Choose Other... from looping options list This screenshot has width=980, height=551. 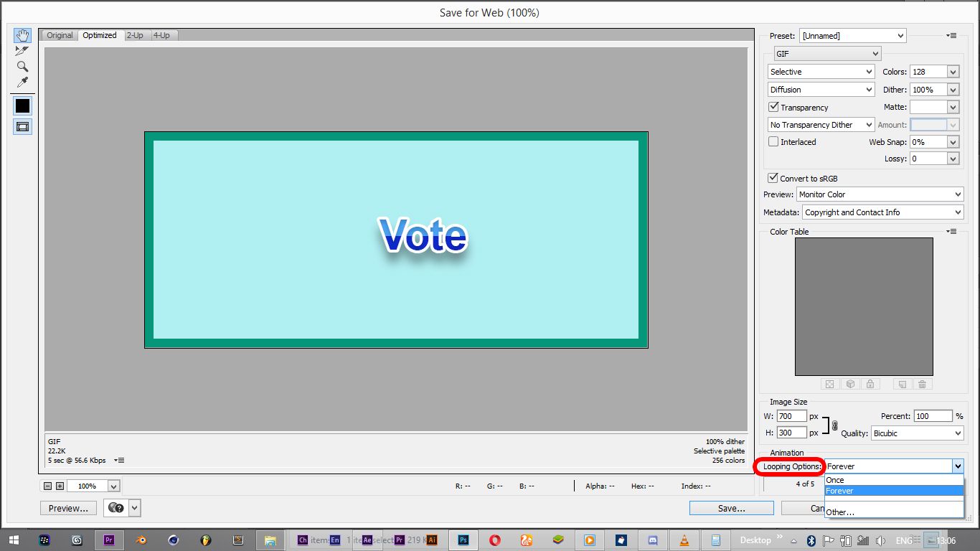(x=894, y=512)
